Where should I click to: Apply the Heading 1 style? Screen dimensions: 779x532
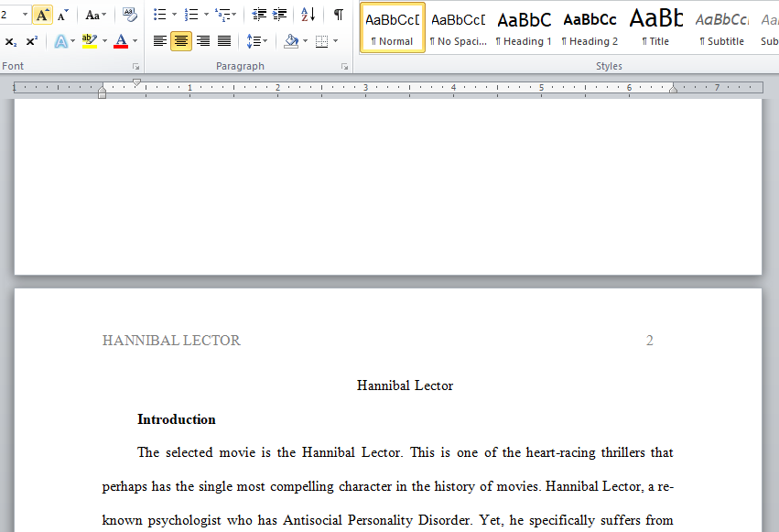(x=524, y=27)
